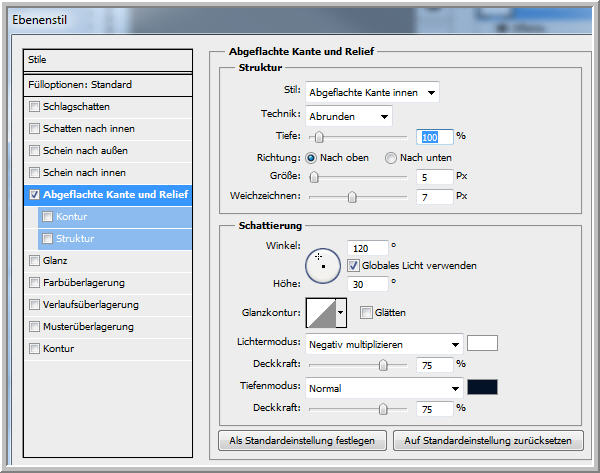Tick the Schein nach innen checkbox
Image resolution: width=600 pixels, height=473 pixels.
pos(34,173)
